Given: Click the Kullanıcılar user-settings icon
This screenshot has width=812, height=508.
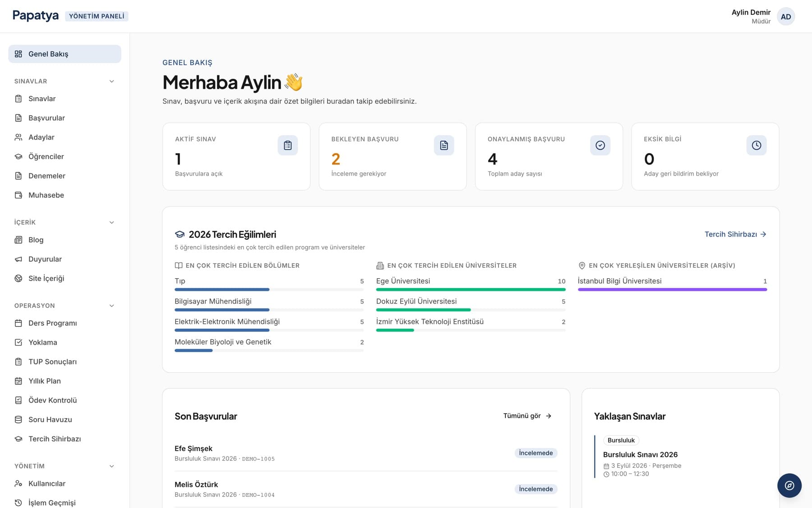Looking at the screenshot, I should [x=18, y=484].
